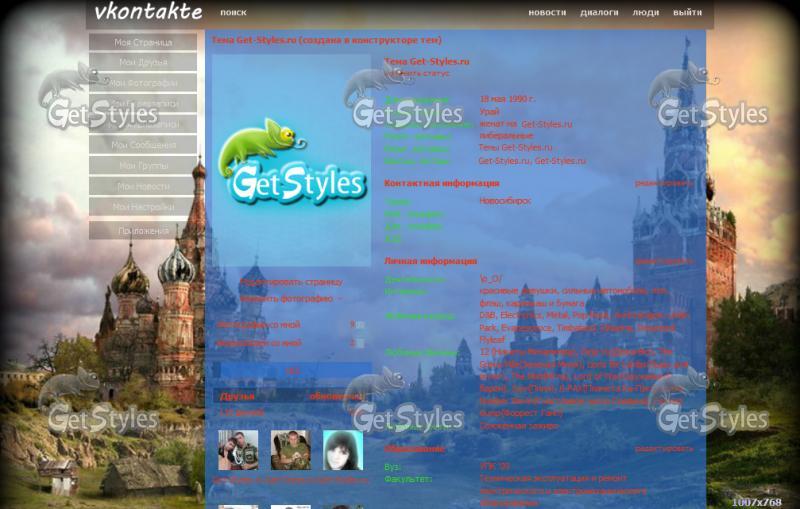Open Мои Друзья in sidebar
The image size is (800, 509).
143,62
